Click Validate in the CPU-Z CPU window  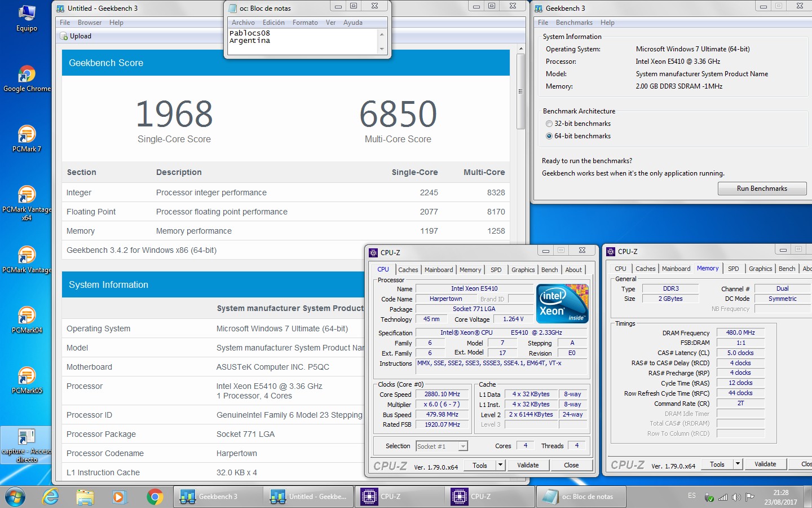pyautogui.click(x=528, y=465)
